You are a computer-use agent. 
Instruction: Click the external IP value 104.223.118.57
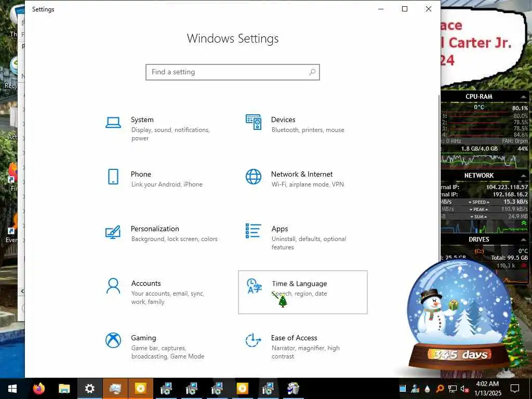507,187
